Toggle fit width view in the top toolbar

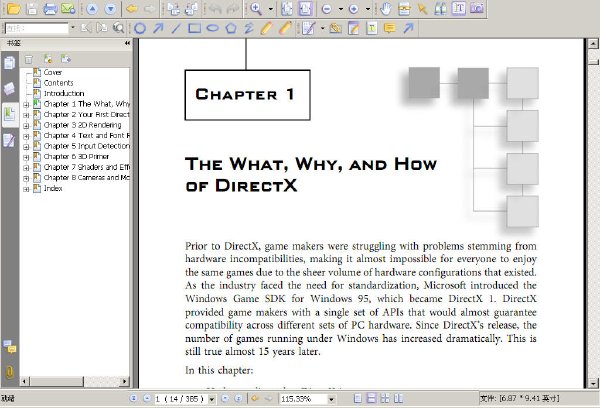click(x=305, y=8)
